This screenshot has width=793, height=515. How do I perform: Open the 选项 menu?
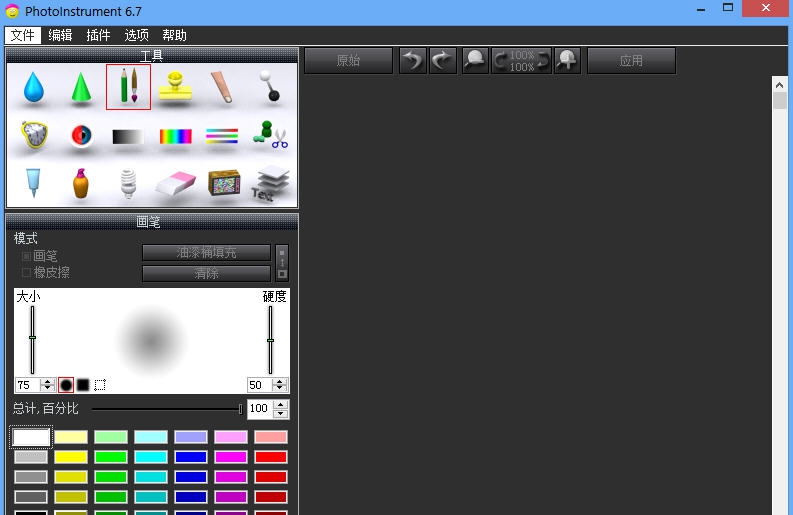137,35
